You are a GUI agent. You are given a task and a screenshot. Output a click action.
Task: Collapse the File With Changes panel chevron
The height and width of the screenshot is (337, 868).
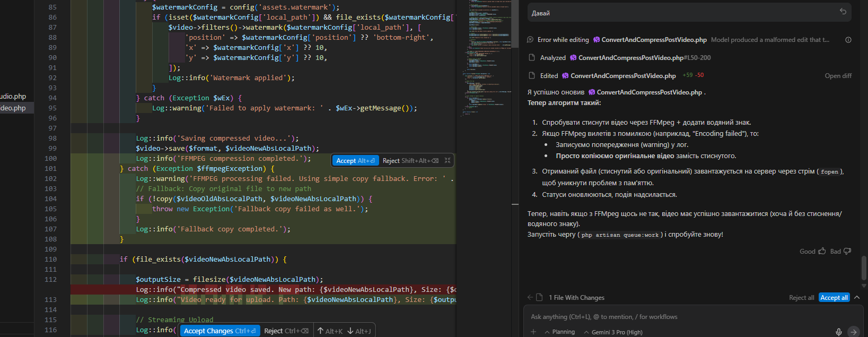857,297
